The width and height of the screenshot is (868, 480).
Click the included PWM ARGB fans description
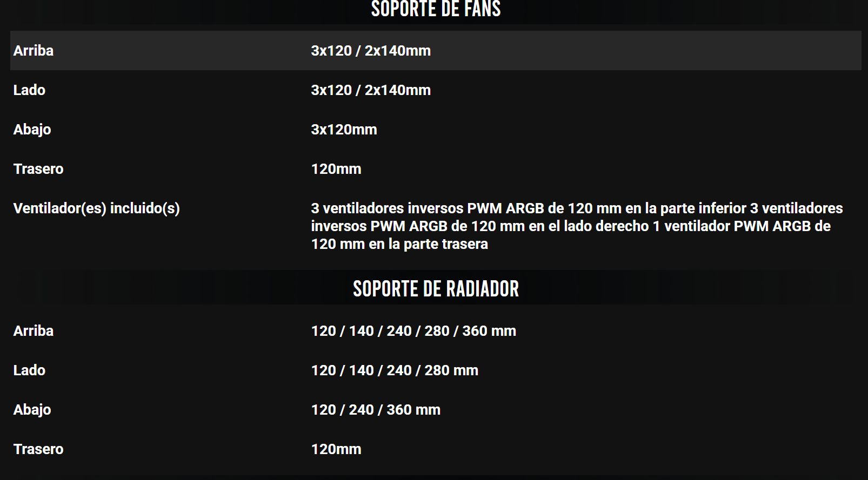[576, 226]
